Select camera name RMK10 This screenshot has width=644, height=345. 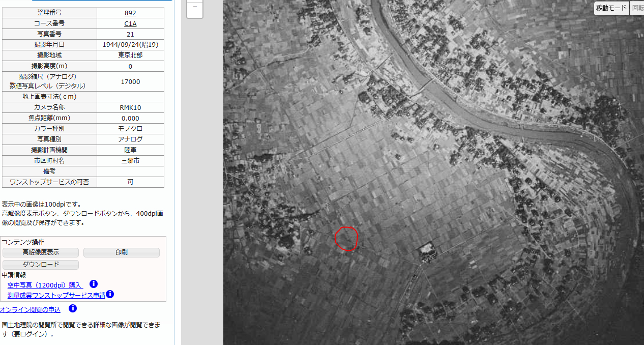point(130,108)
